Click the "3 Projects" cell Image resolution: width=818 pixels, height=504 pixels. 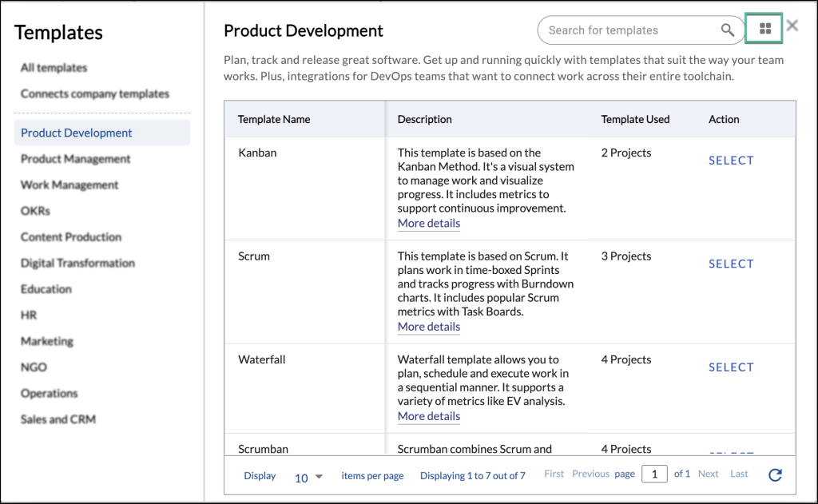[626, 256]
